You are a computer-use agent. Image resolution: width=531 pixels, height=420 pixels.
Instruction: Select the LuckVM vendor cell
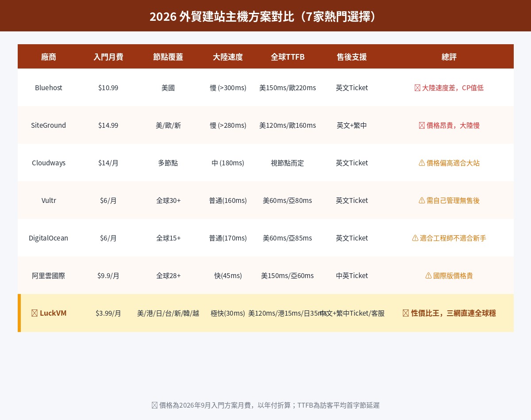(x=49, y=313)
